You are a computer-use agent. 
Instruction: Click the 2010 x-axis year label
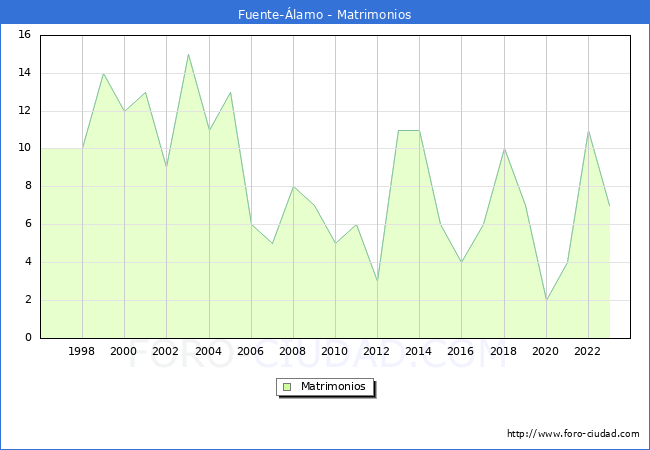(x=335, y=352)
